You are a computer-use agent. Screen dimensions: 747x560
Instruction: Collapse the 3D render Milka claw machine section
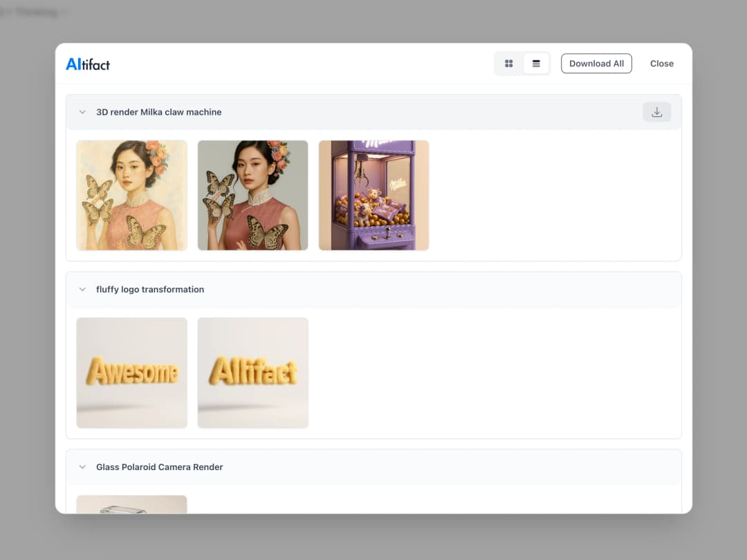pos(82,112)
